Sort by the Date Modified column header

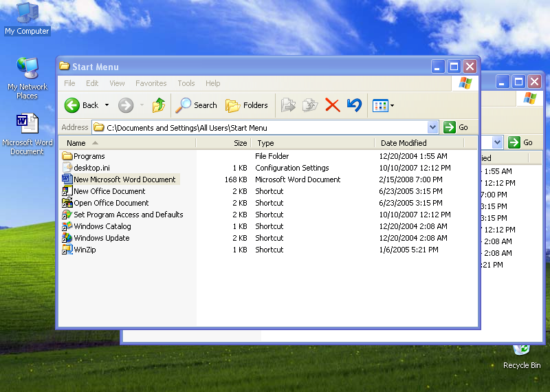tap(419, 143)
